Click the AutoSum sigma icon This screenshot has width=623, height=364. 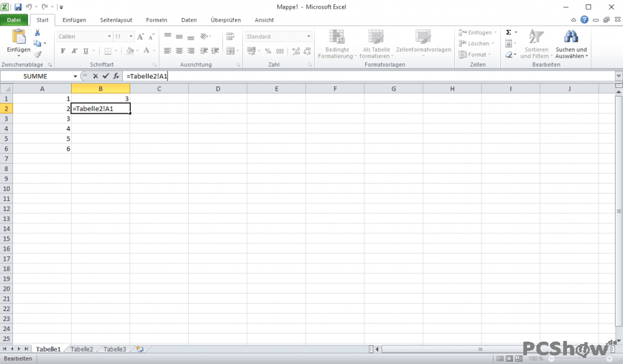[x=508, y=32]
